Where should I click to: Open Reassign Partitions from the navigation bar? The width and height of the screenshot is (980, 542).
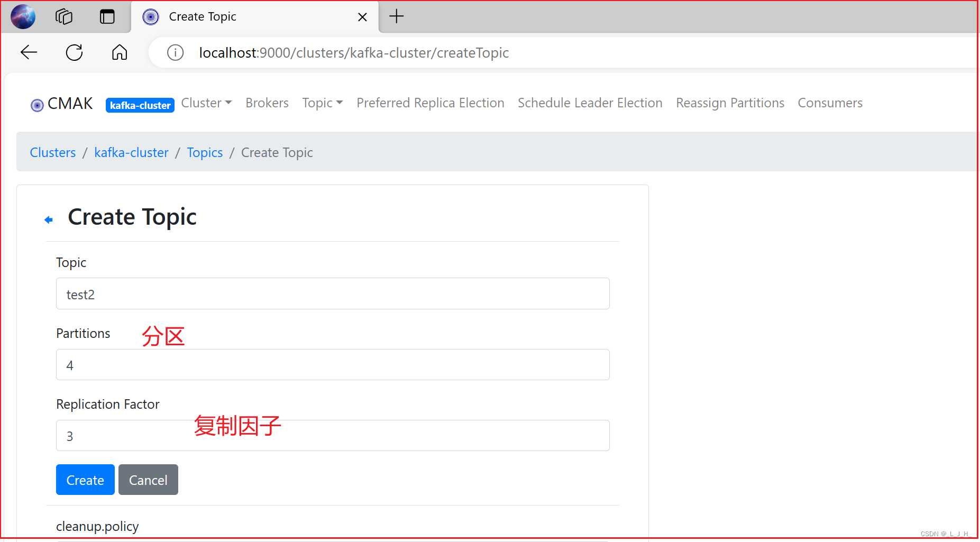(x=730, y=103)
